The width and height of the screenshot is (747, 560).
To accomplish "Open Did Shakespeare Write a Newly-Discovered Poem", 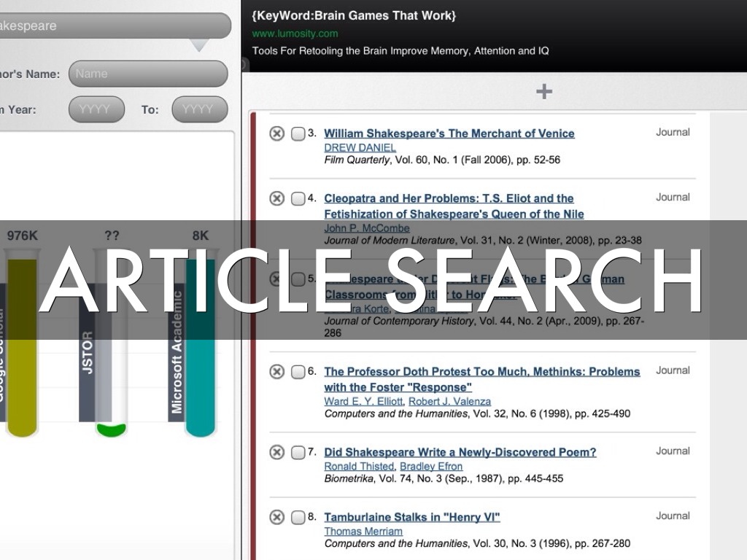I will pos(460,452).
